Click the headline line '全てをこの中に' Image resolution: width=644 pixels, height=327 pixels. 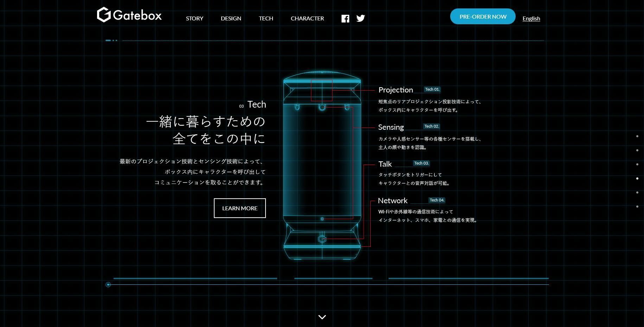tap(219, 139)
